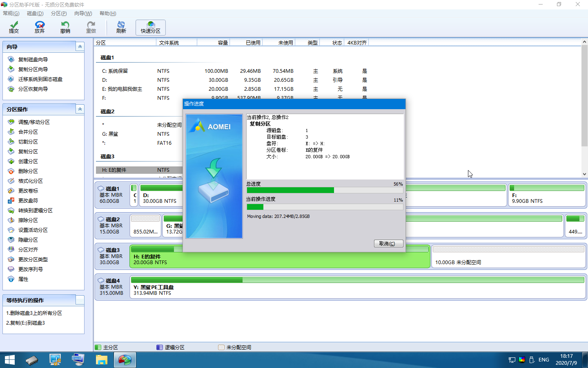Click the 取消(C) button in progress dialog

389,243
